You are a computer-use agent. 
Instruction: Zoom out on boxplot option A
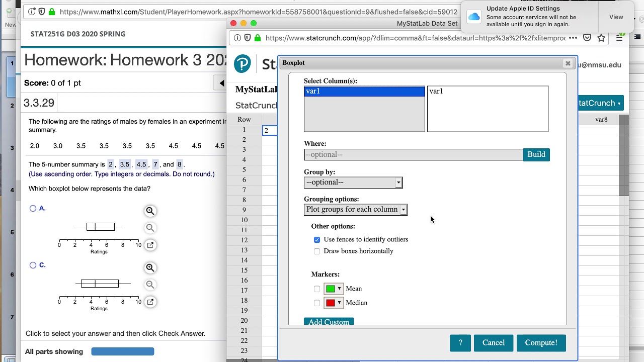150,228
